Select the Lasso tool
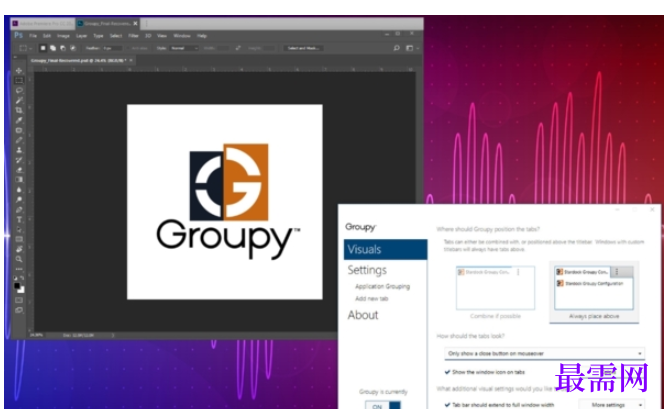 (19, 90)
